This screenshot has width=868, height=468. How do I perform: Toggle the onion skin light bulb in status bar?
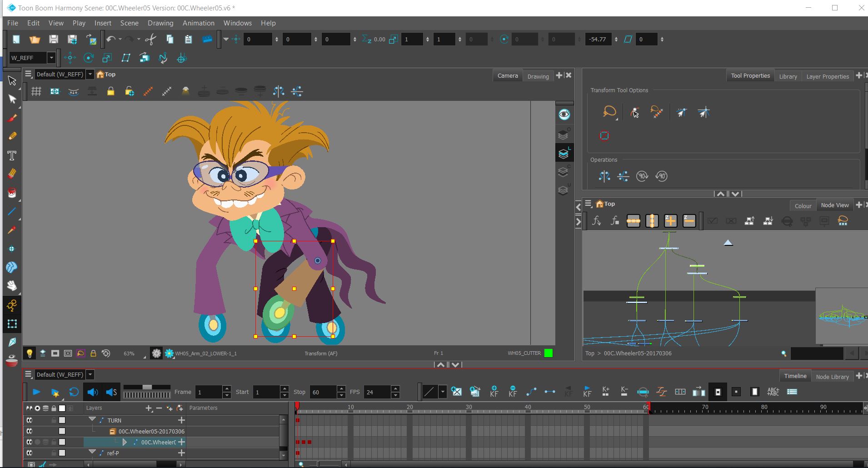point(30,353)
